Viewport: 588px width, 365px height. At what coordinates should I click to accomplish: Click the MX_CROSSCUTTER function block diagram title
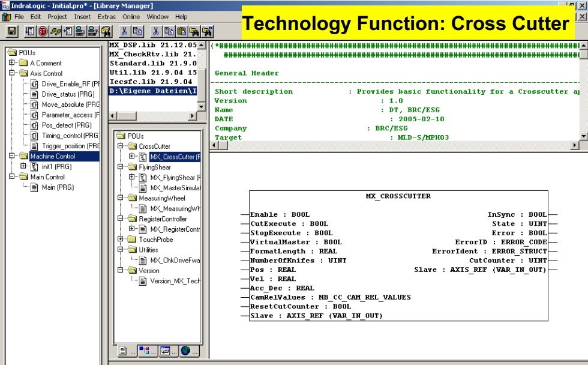(398, 196)
